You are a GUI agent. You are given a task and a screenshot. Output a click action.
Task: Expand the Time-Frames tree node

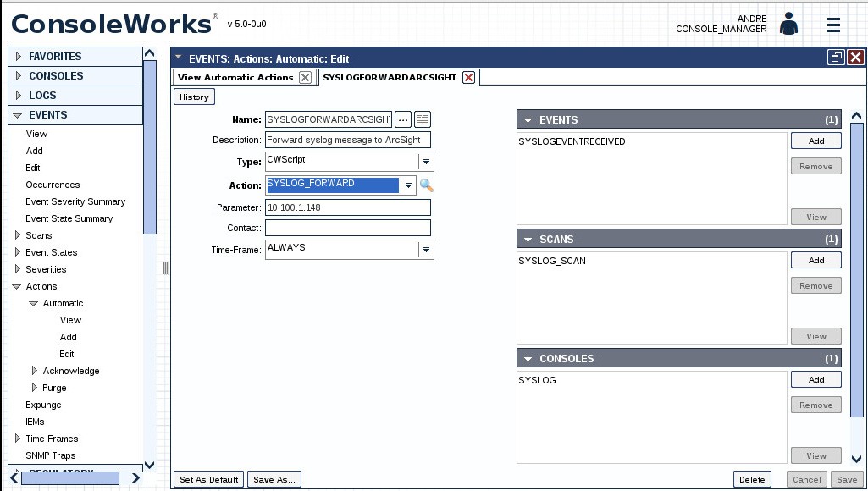pos(18,439)
